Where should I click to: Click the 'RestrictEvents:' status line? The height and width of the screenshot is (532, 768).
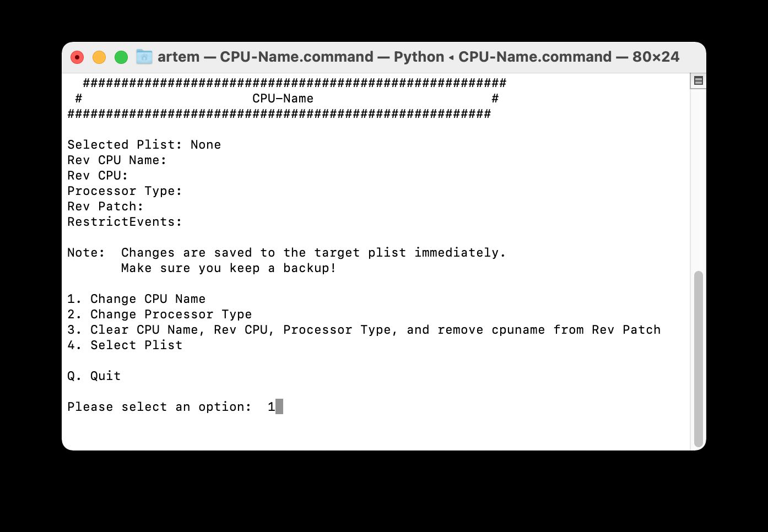click(124, 222)
